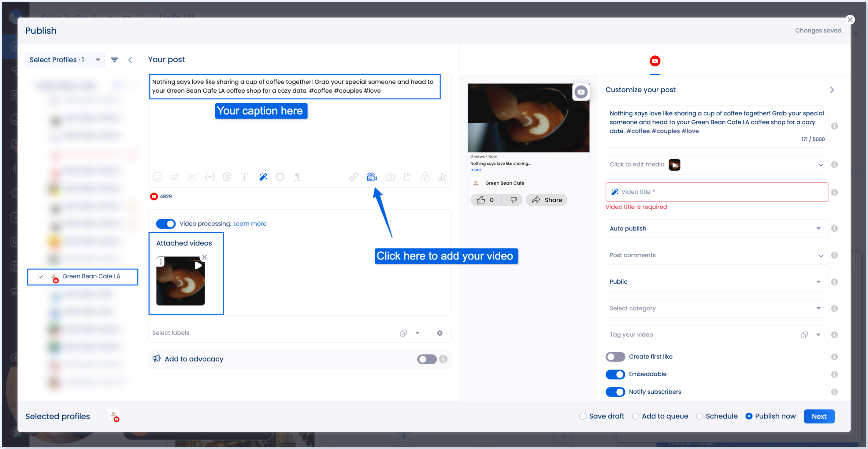Expand the Click to edit media section
Screen dimensions: 868x449
pyautogui.click(x=717, y=164)
